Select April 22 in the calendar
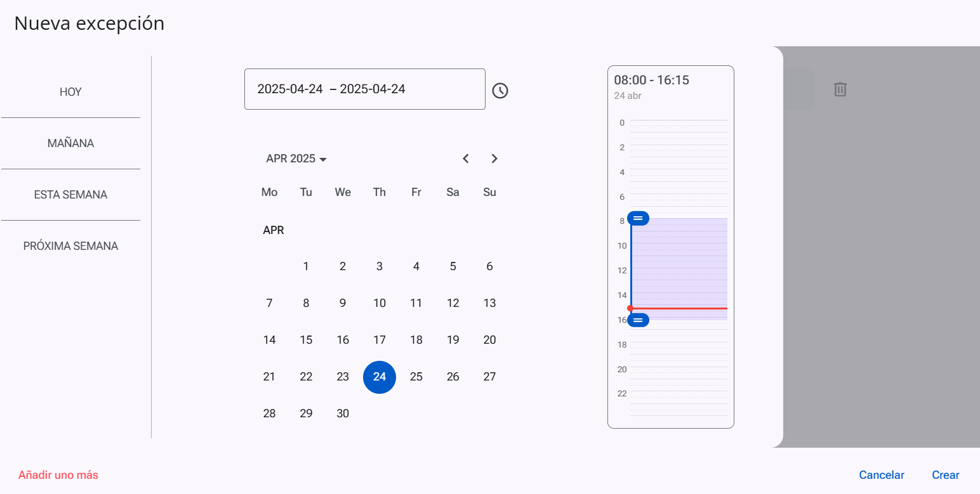 point(306,377)
